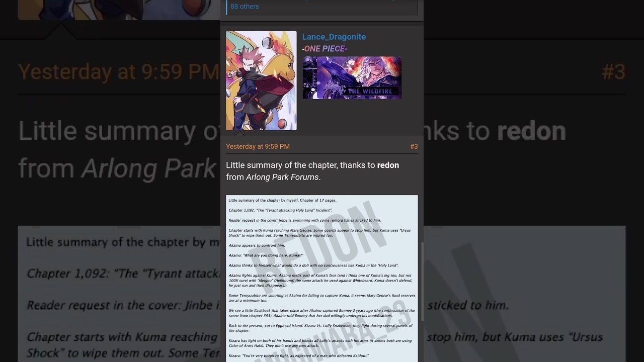Click the line 'Akainu appears to confront him.'
Screen dimensions: 644x362
coord(257,245)
